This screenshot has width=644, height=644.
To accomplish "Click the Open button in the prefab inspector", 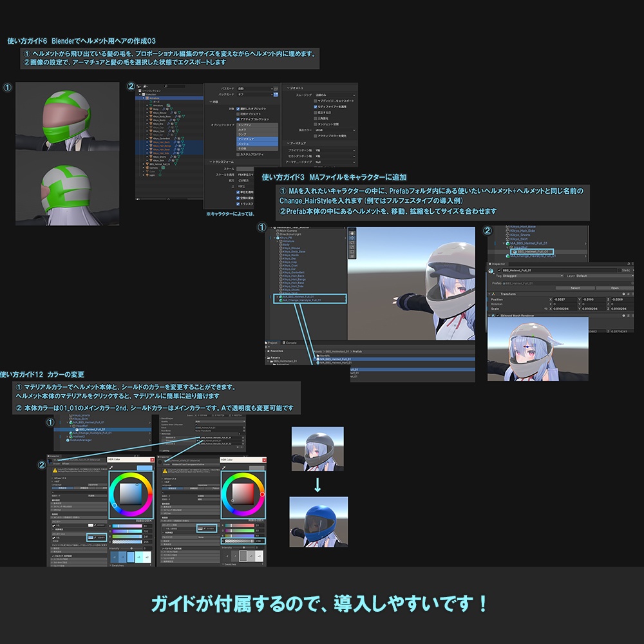I will click(615, 288).
